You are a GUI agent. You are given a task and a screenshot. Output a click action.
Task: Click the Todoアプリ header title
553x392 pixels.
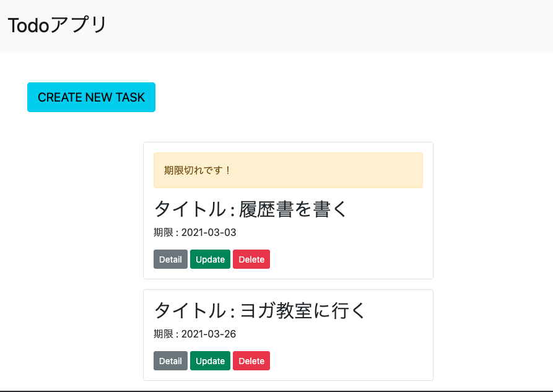pos(56,25)
